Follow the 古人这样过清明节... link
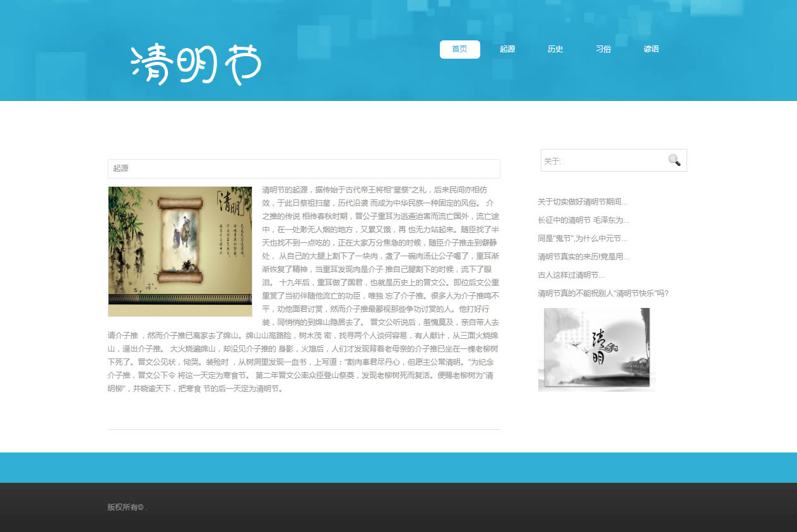The height and width of the screenshot is (532, 797). click(571, 275)
